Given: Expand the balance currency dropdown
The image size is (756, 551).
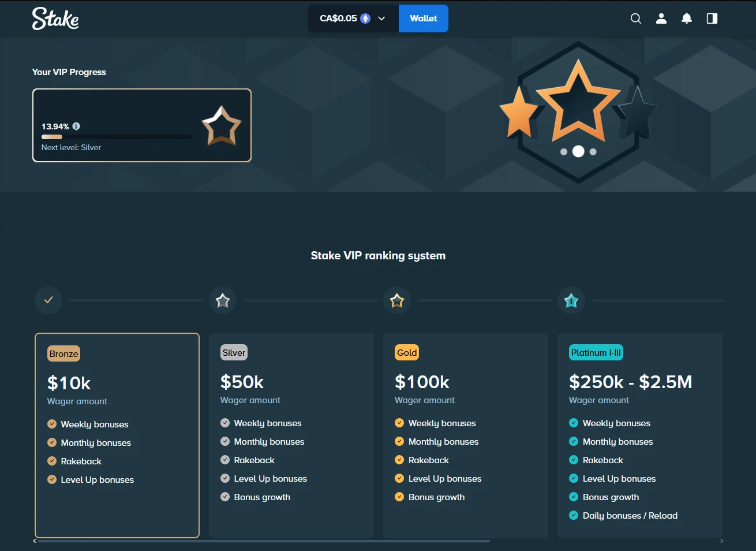Looking at the screenshot, I should pos(381,18).
